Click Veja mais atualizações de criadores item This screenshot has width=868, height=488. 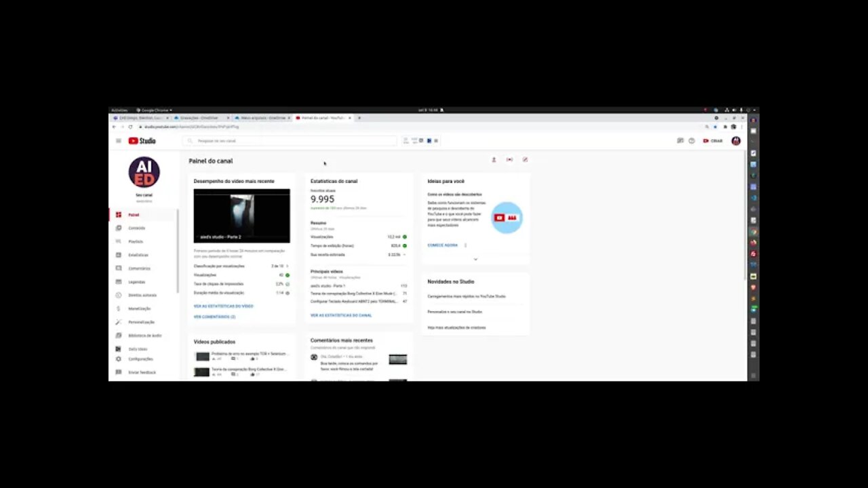click(x=456, y=327)
